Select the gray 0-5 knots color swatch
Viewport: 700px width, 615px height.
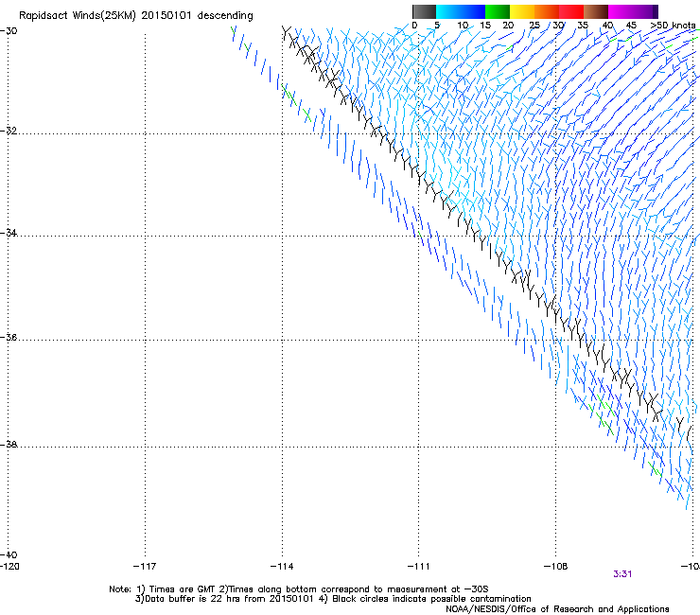(x=424, y=11)
